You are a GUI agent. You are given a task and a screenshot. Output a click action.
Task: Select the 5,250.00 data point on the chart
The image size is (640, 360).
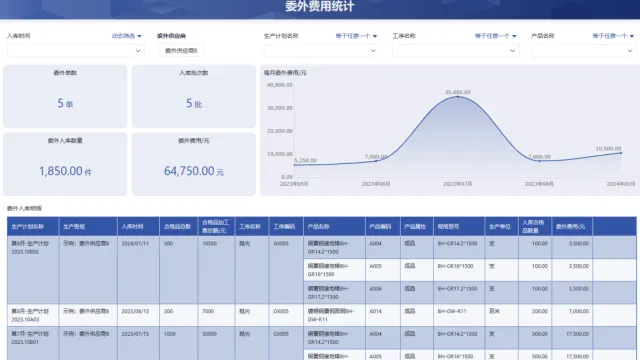coord(295,165)
